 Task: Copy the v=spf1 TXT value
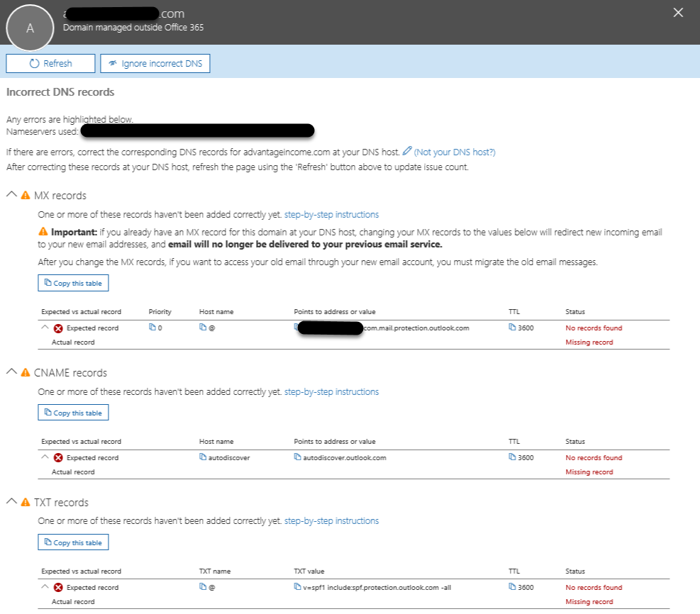point(297,587)
